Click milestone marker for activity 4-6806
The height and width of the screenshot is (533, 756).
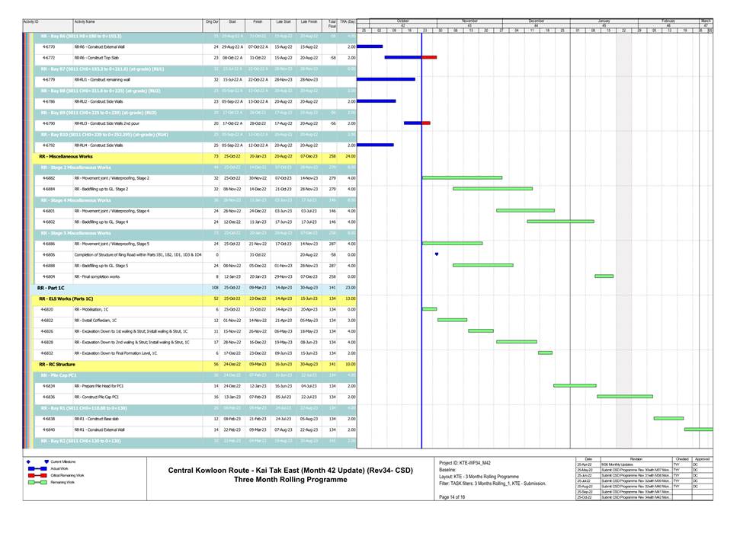tap(437, 254)
